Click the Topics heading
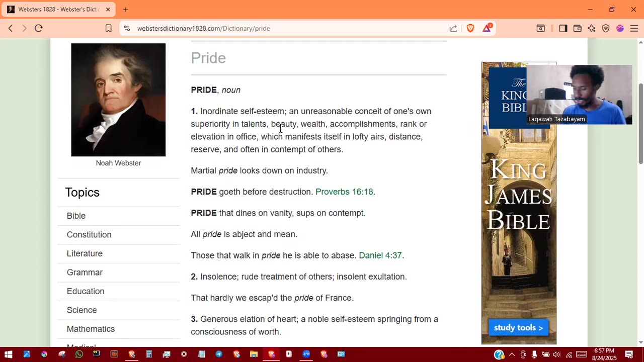Viewport: 644px width, 362px height. [x=82, y=193]
